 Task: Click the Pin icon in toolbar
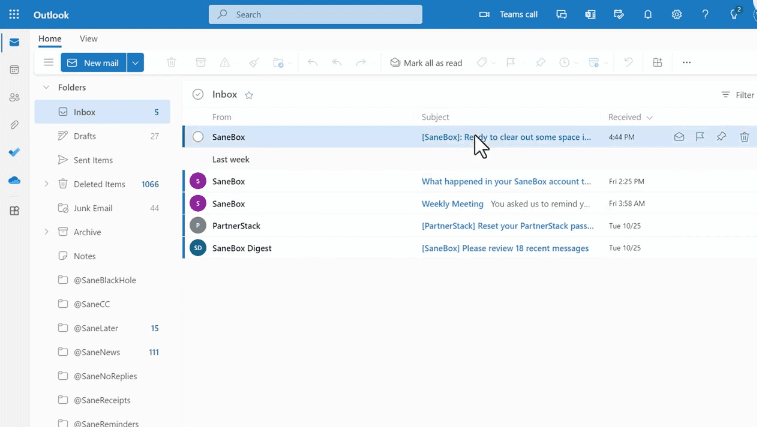[540, 62]
